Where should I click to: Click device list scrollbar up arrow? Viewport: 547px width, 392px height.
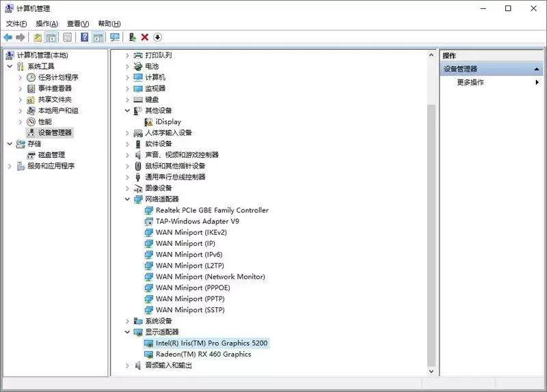point(431,55)
